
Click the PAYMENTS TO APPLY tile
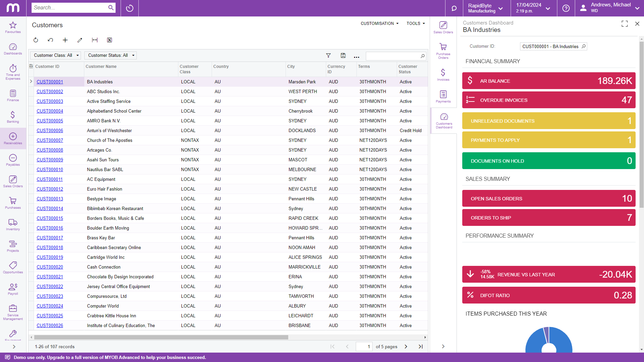click(549, 140)
